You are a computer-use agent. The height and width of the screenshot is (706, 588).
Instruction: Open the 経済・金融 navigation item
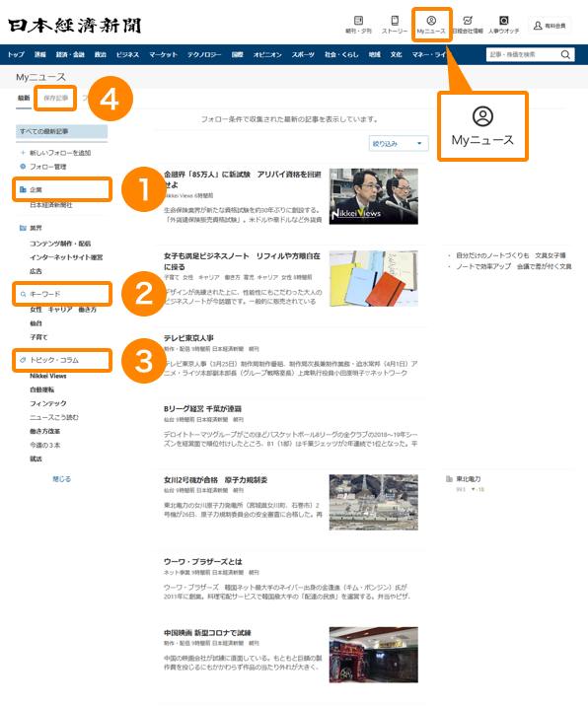[70, 54]
